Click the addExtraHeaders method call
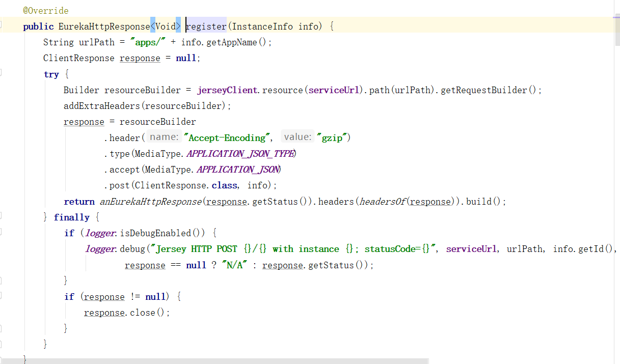Image resolution: width=620 pixels, height=364 pixels. click(102, 106)
